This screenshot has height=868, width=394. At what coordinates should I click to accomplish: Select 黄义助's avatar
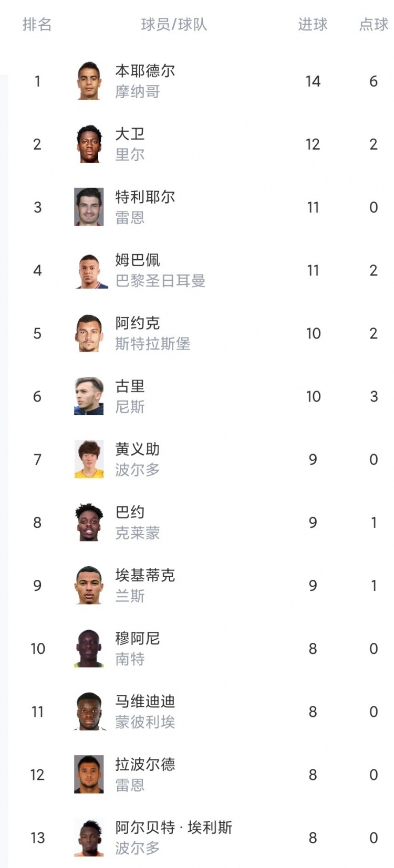pos(89,459)
